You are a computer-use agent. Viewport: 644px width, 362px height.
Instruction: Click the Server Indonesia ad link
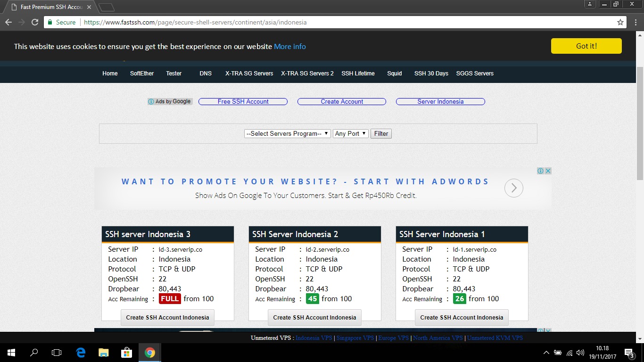point(440,101)
